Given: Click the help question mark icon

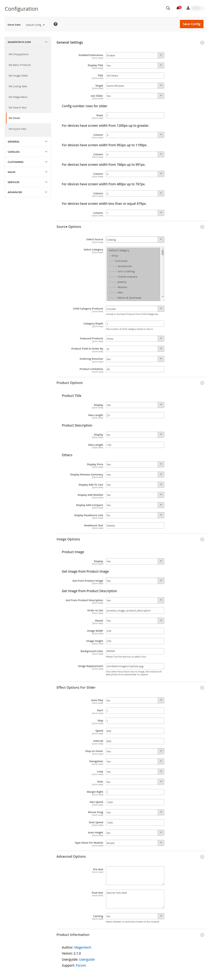Looking at the screenshot, I should [56, 24].
